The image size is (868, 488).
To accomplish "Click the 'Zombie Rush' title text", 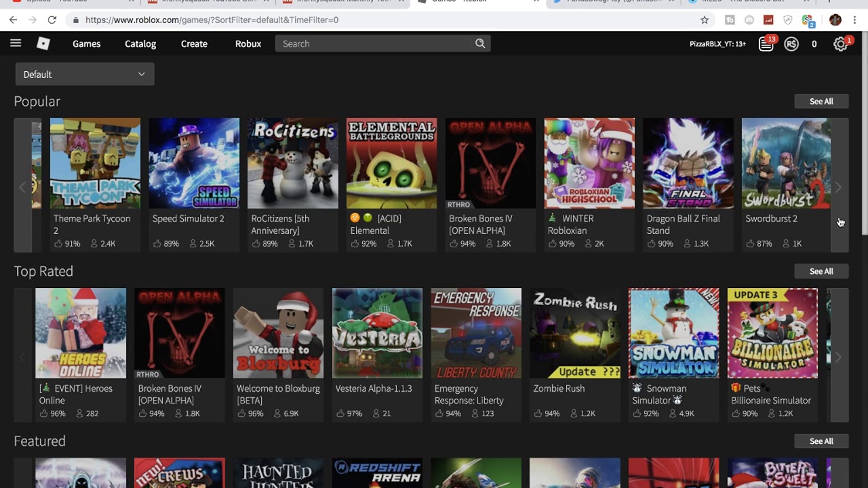I will pyautogui.click(x=559, y=388).
